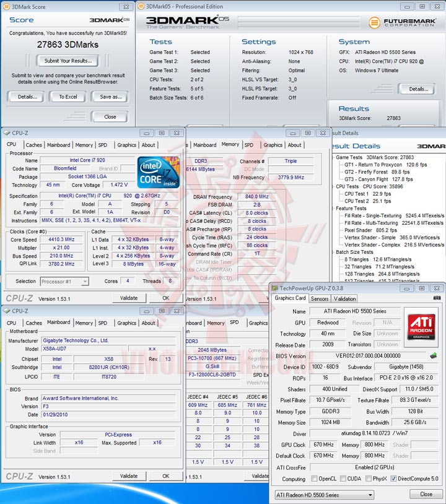Click the 27863 3DMarks score text
The image size is (446, 504).
click(x=68, y=45)
